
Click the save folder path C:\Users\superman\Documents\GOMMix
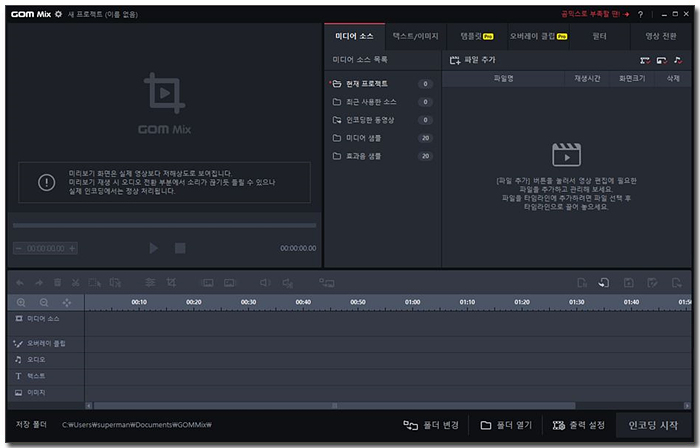(x=137, y=425)
